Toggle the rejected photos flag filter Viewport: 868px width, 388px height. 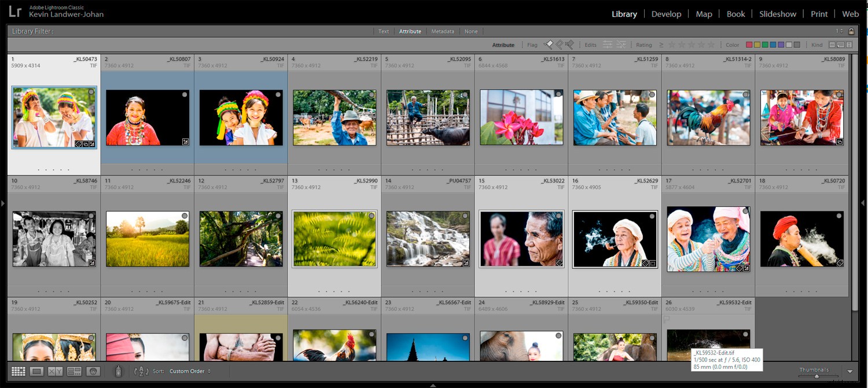point(569,44)
